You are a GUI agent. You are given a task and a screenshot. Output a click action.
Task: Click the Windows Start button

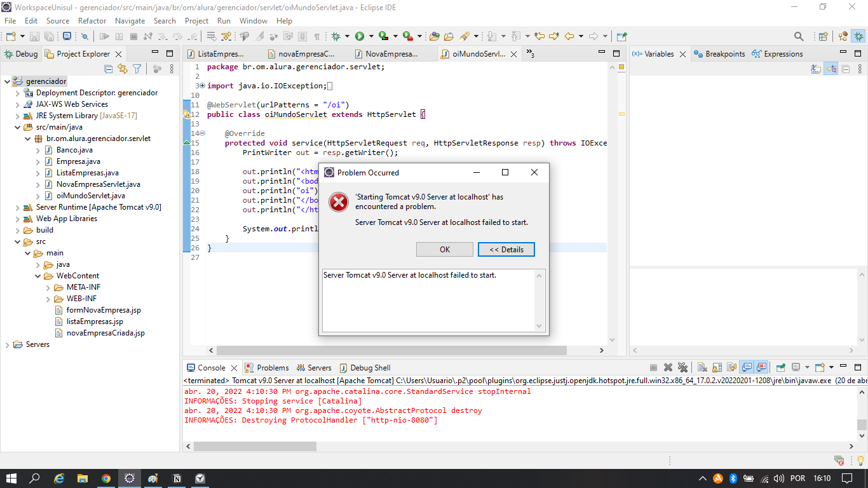point(11,478)
